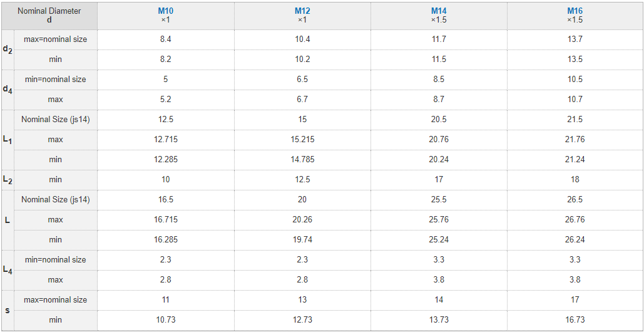Screen dimensions: 644x332
Task: Select the 15.215 value under M12
Action: 302,140
